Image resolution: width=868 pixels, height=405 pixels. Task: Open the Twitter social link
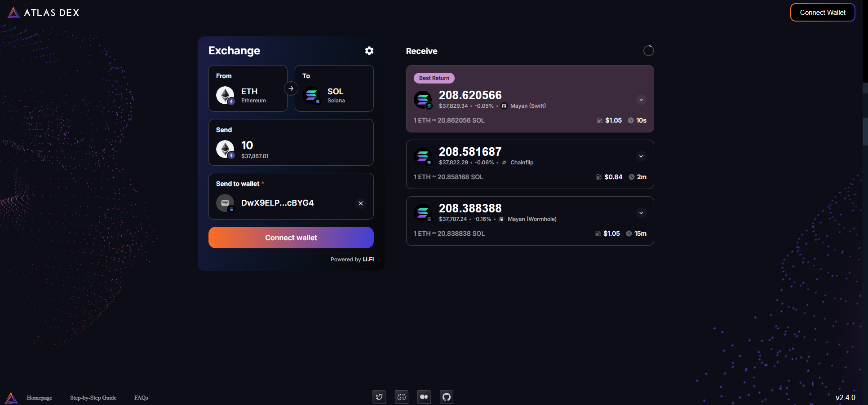[x=379, y=397]
